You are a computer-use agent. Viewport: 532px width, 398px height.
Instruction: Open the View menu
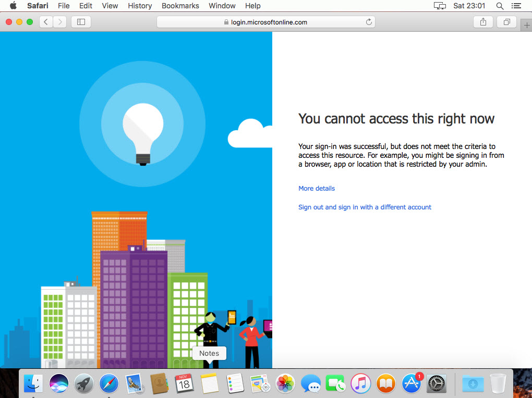coord(110,6)
